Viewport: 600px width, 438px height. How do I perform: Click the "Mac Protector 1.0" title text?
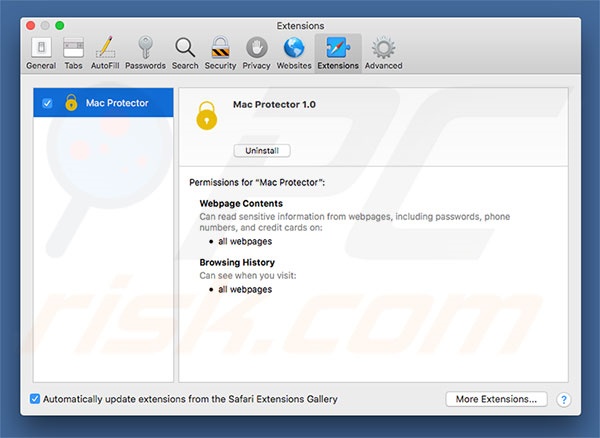[x=274, y=104]
